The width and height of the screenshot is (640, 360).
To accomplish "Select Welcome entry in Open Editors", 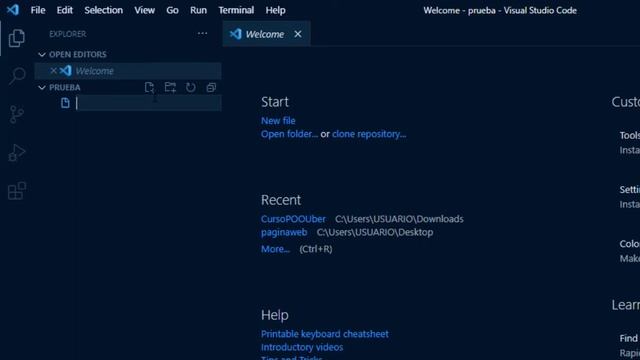I will (x=128, y=71).
